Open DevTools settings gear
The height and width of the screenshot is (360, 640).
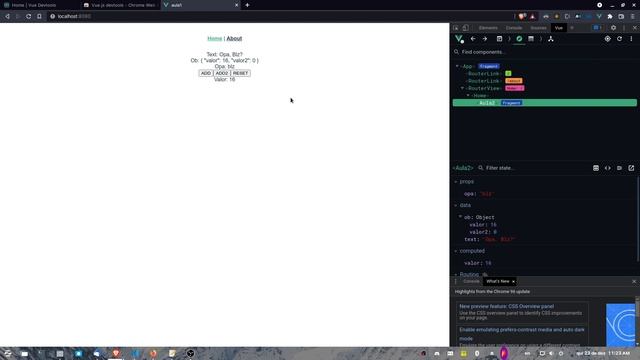[613, 28]
